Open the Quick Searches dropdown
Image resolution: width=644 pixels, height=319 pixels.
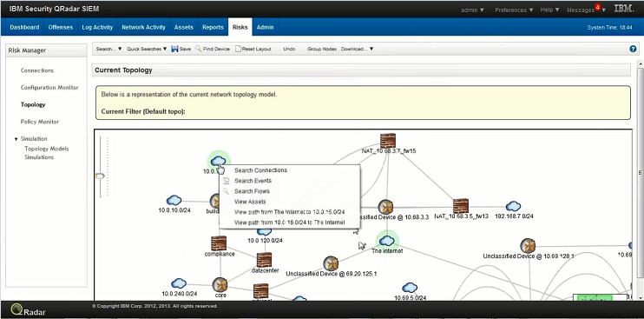click(147, 49)
